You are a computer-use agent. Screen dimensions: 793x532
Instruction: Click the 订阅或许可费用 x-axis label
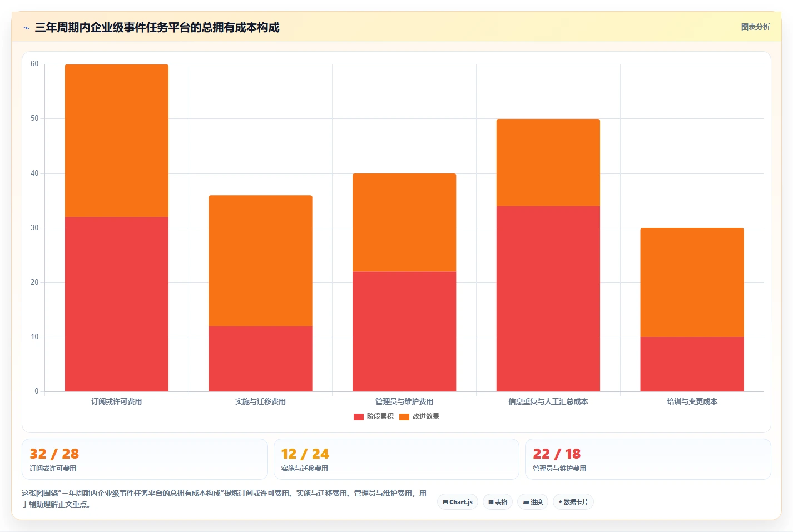point(117,401)
